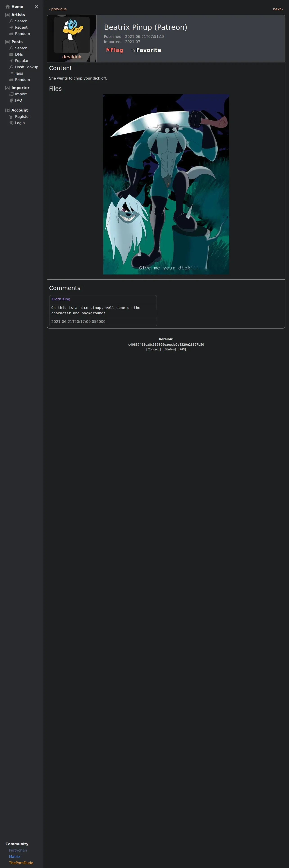
Task: Open the Matrix community link
Action: click(x=14, y=857)
